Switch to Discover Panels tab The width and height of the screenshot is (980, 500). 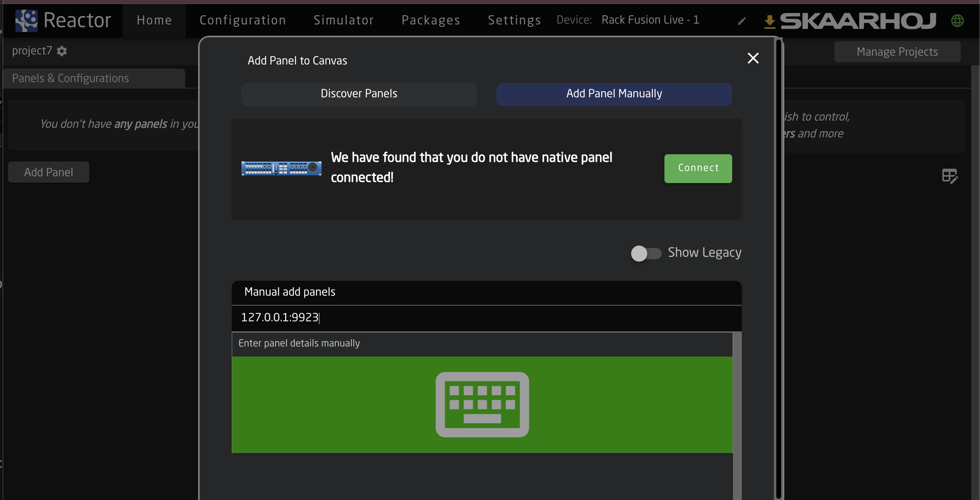tap(359, 94)
